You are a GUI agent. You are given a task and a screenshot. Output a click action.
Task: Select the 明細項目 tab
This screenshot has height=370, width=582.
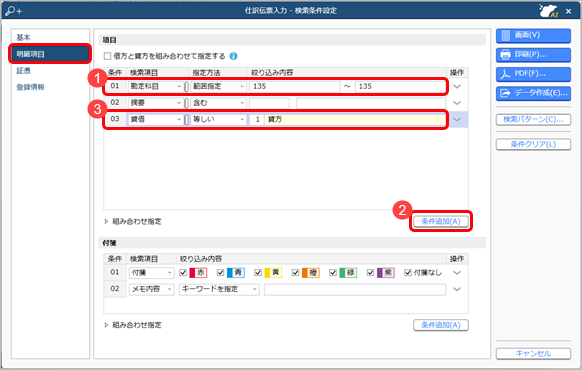[x=50, y=54]
